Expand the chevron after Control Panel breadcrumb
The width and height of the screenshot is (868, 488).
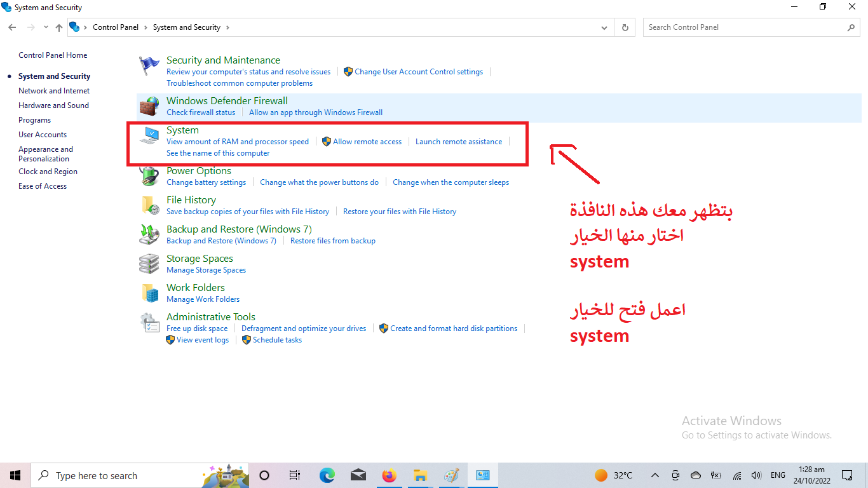pos(146,27)
